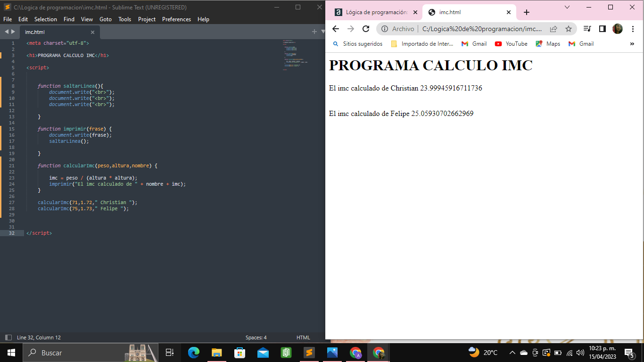Open notification center icon
The width and height of the screenshot is (644, 362).
629,353
